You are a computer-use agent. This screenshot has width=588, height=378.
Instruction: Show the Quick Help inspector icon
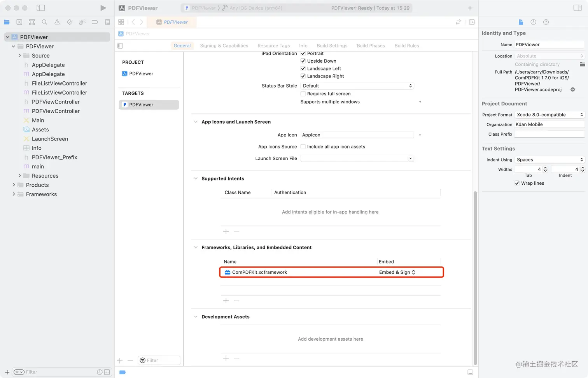pyautogui.click(x=546, y=22)
